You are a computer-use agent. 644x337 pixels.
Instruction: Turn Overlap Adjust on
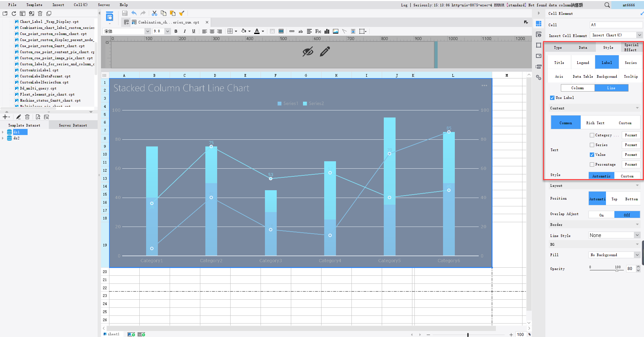(602, 214)
